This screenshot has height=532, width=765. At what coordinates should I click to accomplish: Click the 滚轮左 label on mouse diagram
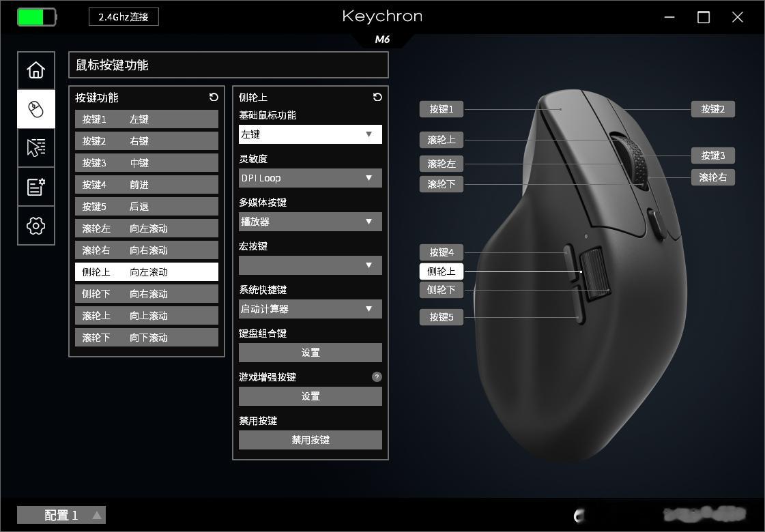click(441, 164)
